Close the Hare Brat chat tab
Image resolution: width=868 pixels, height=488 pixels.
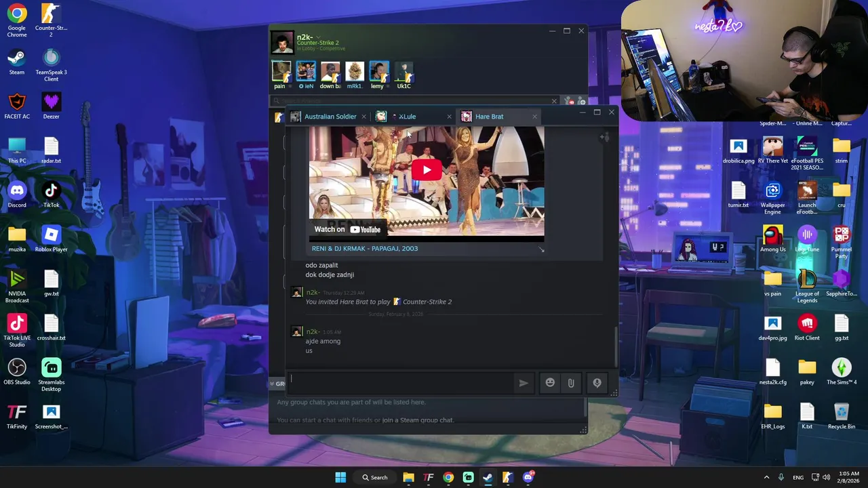[534, 117]
